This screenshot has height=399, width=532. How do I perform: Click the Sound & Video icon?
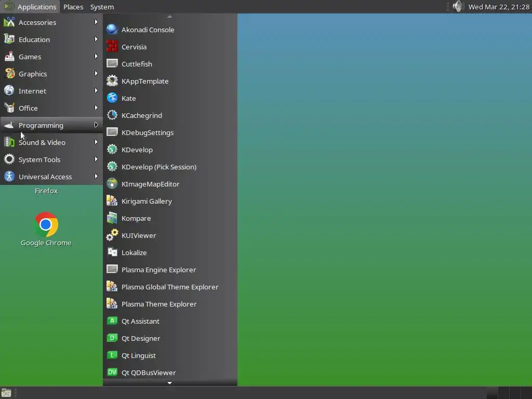(9, 142)
